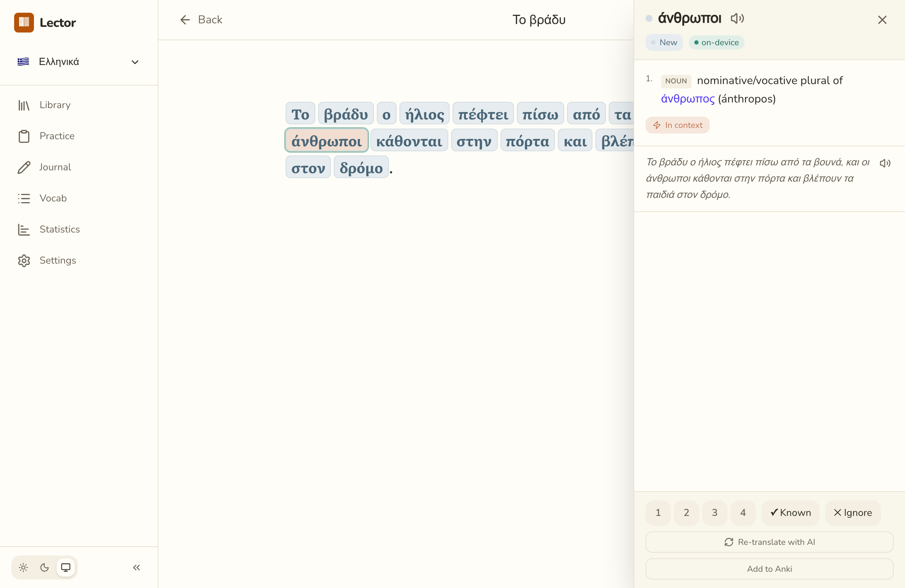Click the Library books icon
This screenshot has height=588, width=905.
pos(24,105)
